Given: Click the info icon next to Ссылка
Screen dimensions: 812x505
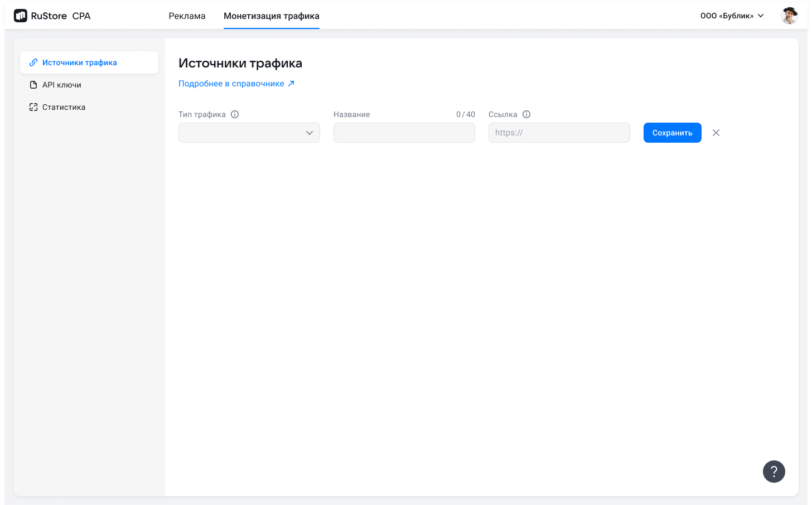Looking at the screenshot, I should 526,114.
